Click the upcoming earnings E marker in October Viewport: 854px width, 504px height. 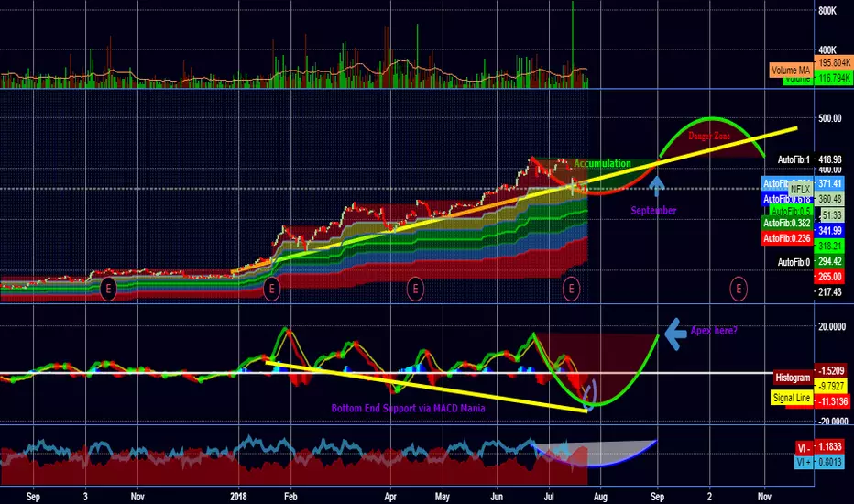(739, 289)
